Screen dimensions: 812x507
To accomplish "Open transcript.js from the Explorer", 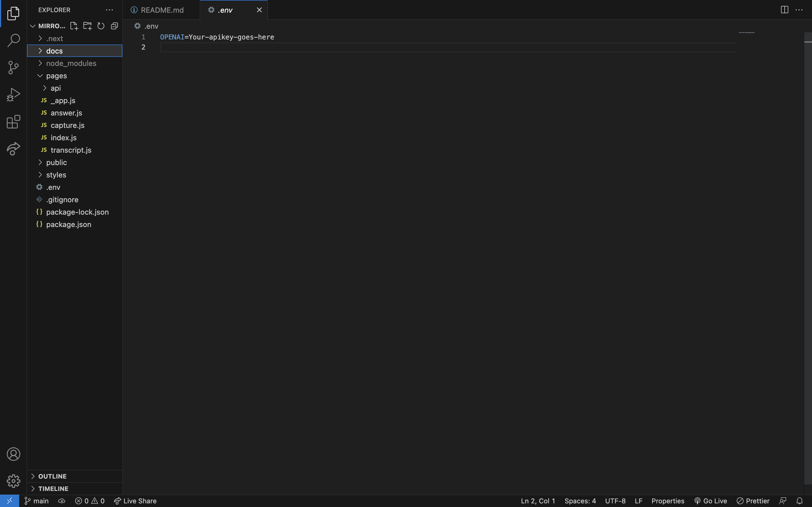I will click(x=70, y=150).
